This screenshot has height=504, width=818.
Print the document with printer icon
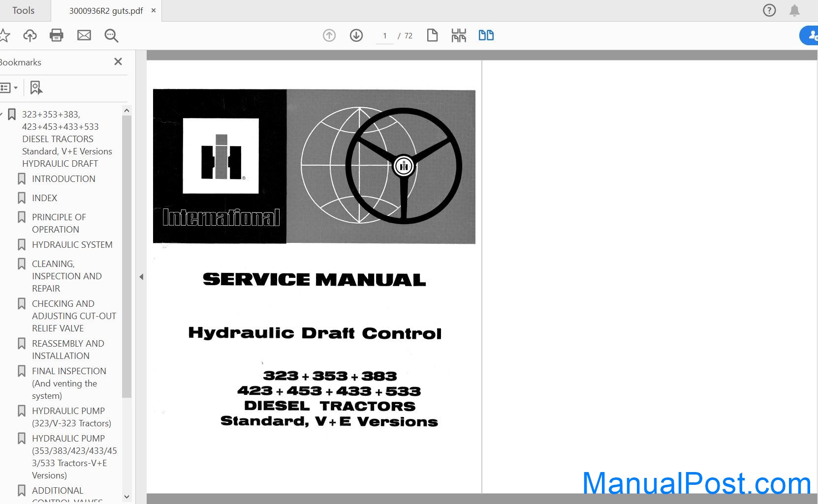point(57,35)
